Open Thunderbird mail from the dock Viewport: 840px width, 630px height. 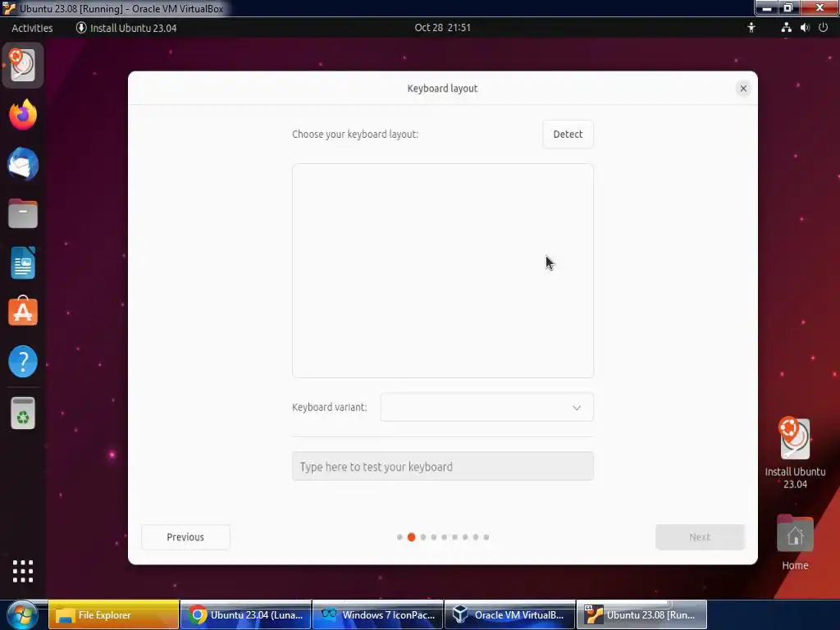point(22,164)
